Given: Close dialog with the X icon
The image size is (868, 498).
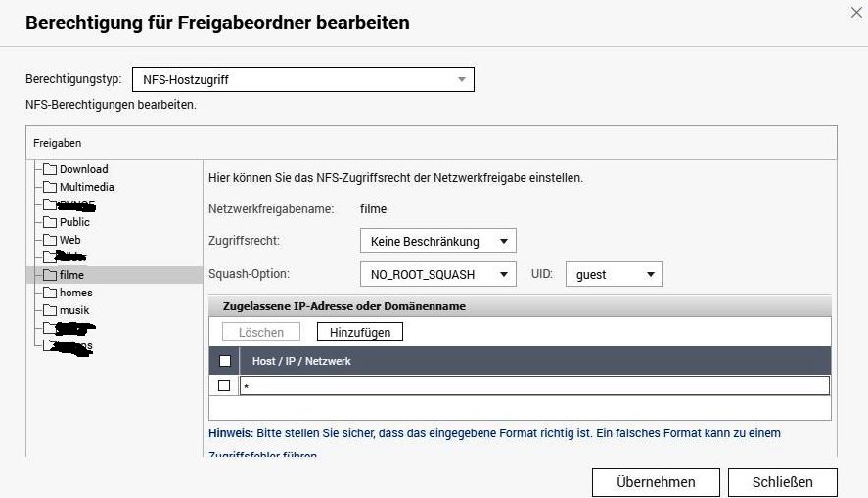Looking at the screenshot, I should pos(857,12).
